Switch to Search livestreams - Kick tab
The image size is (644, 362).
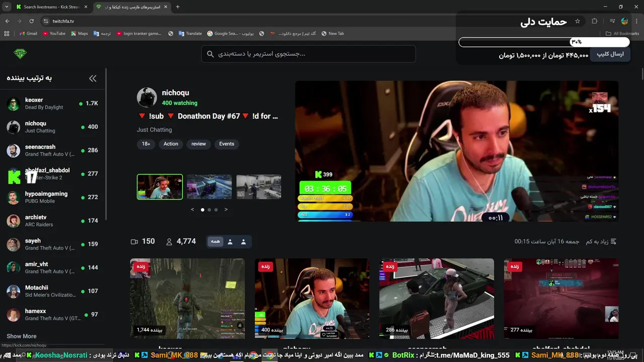pyautogui.click(x=52, y=7)
